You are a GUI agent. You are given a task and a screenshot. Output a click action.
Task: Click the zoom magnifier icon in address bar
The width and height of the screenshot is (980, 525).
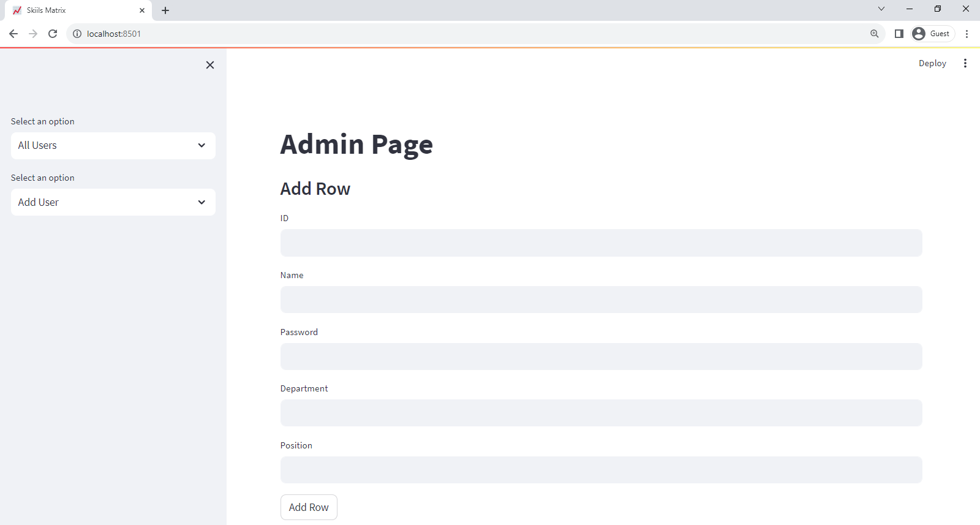pos(875,34)
